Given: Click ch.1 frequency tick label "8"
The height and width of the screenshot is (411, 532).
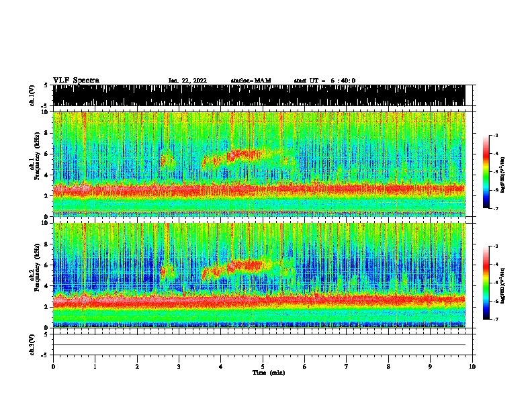Looking at the screenshot, I should coord(48,133).
